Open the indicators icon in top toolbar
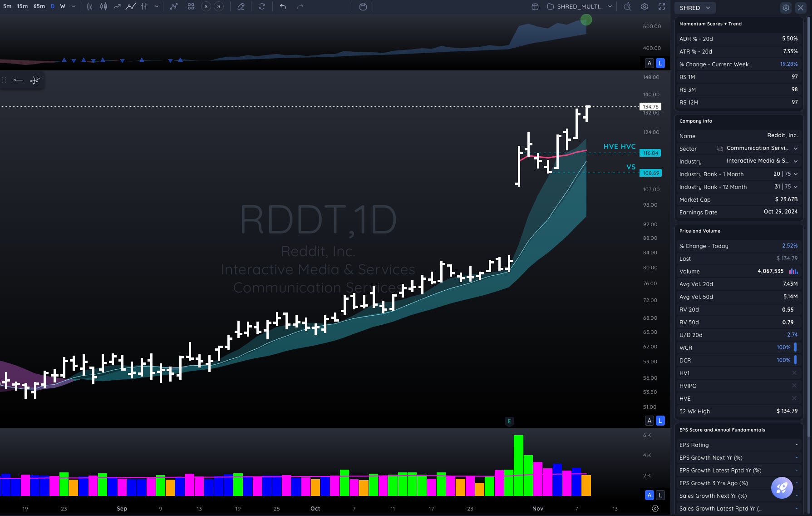 174,6
